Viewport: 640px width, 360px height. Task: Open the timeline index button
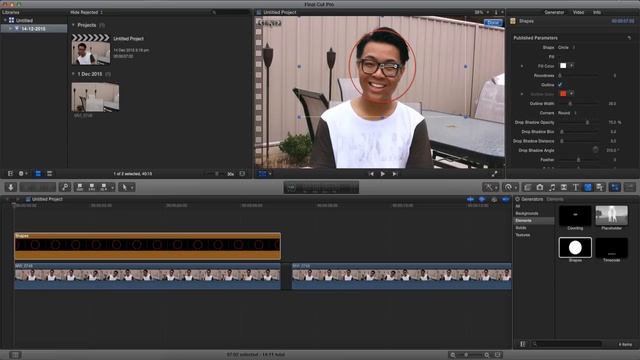pyautogui.click(x=15, y=355)
